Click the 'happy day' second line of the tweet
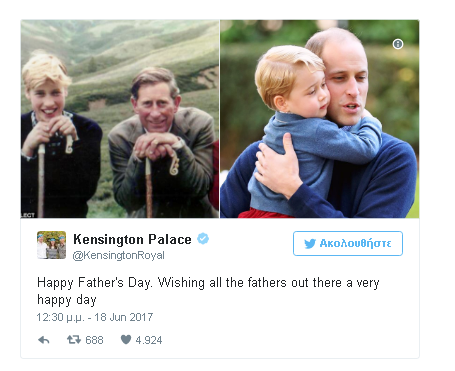Viewport: 455px width, 371px height. pos(67,300)
